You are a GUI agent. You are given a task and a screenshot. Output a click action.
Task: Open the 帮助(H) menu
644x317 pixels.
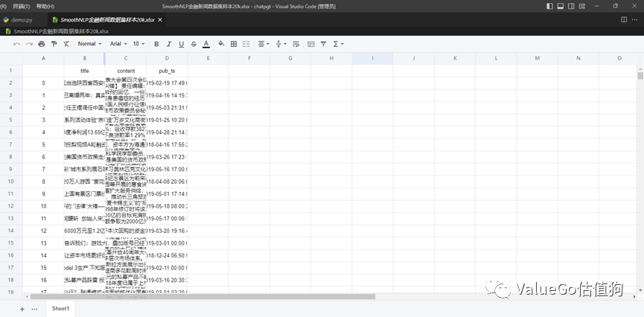45,6
